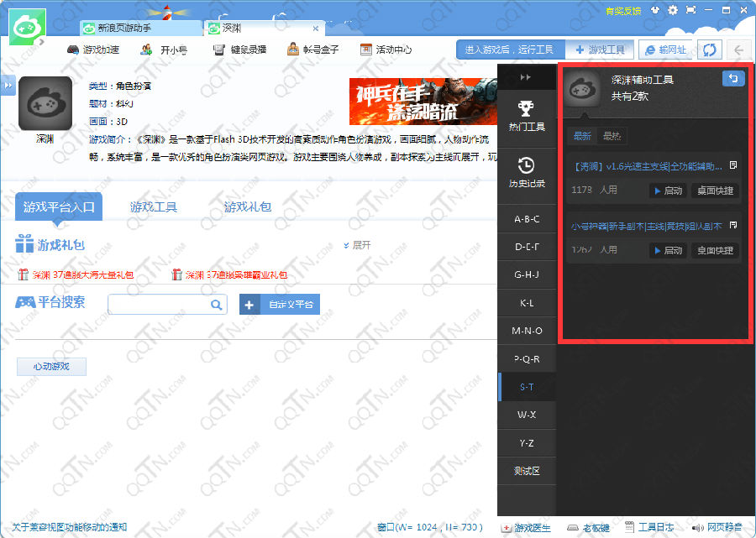The width and height of the screenshot is (756, 538).
Task: Toggle 网页静音 in status bar
Action: [717, 527]
